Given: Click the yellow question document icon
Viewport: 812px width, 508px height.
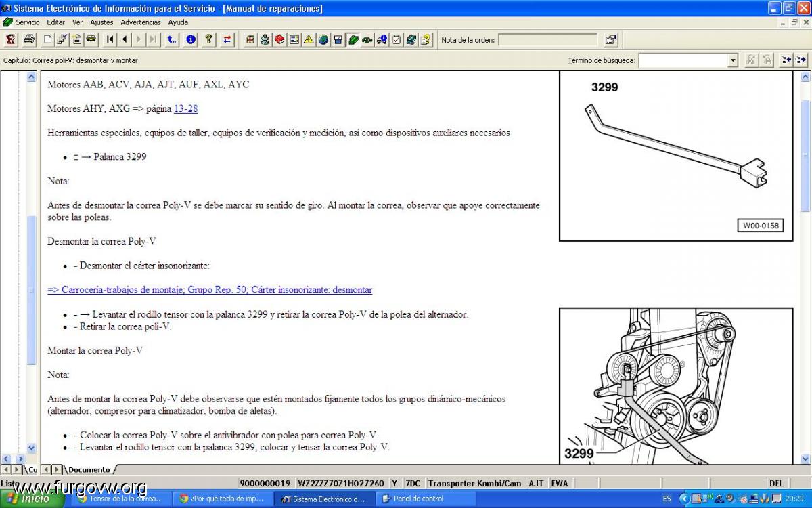Looking at the screenshot, I should (426, 39).
